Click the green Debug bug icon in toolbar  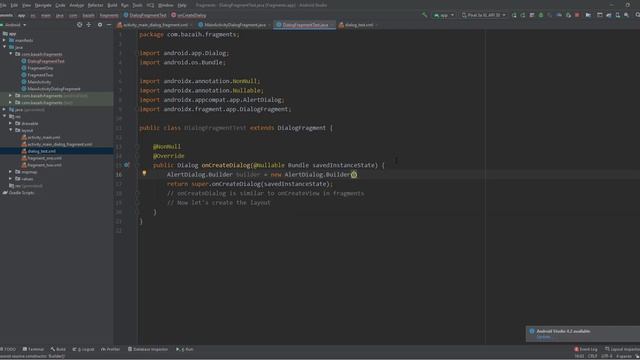[541, 15]
